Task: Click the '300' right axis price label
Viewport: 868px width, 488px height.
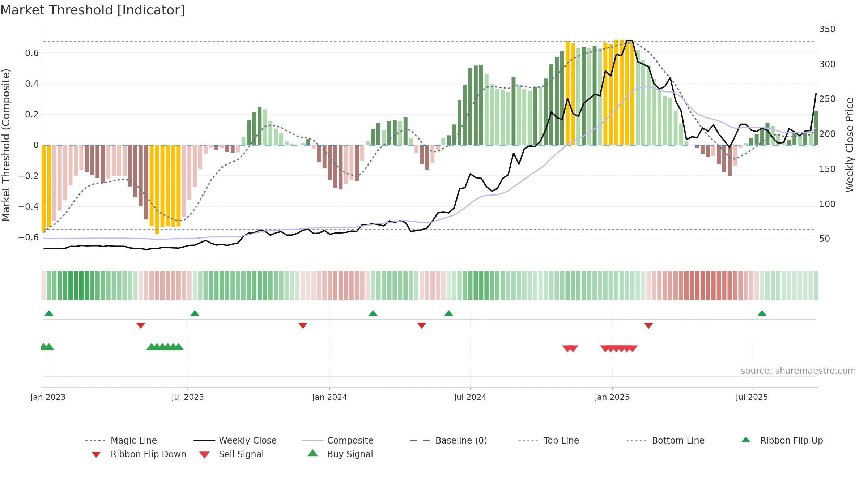Action: [x=827, y=64]
